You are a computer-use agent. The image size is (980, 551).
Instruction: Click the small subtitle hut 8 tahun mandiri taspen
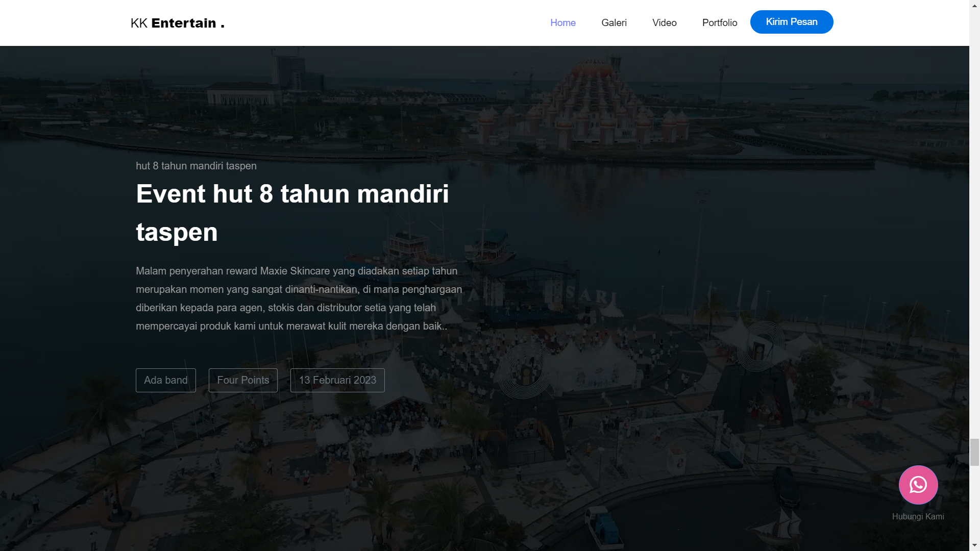click(x=196, y=166)
